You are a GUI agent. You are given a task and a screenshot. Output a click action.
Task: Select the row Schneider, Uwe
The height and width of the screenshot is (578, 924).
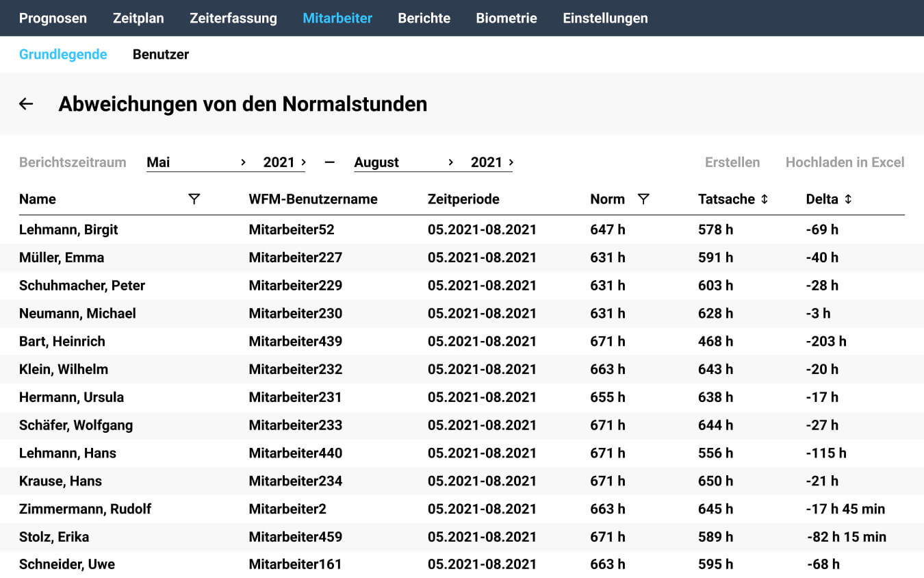click(462, 564)
